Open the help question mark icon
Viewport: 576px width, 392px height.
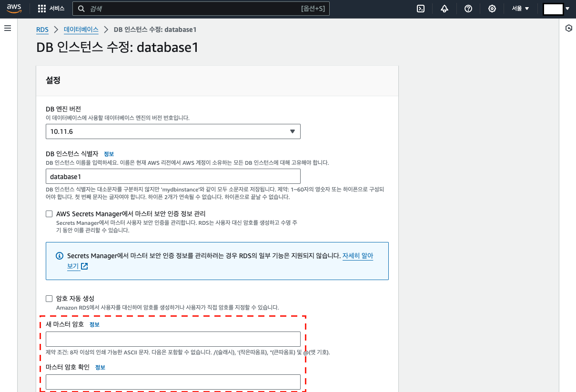(x=468, y=9)
